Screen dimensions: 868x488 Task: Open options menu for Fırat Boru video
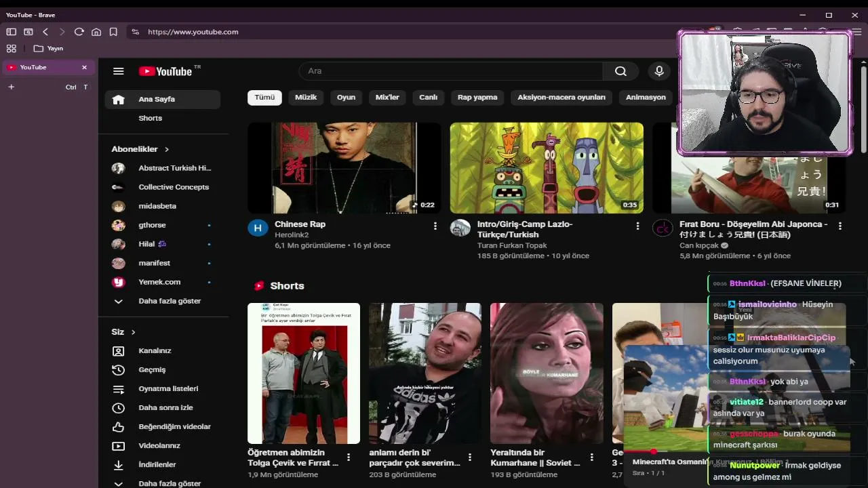point(840,226)
